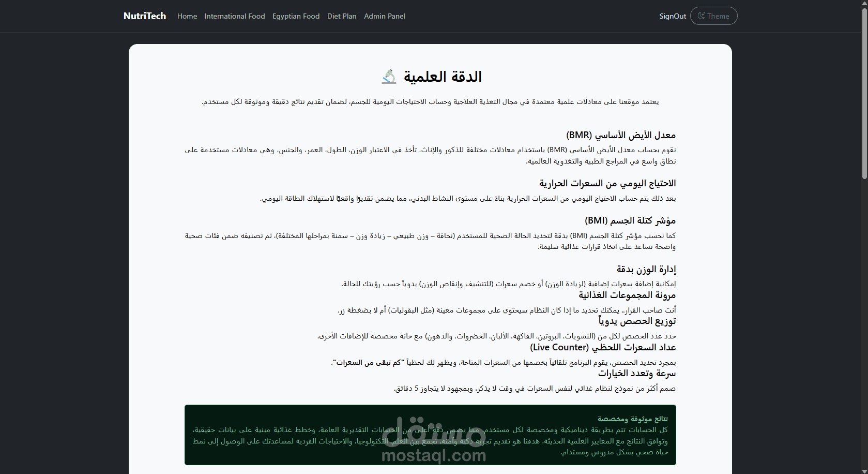
Task: Click the moon icon in Theme button
Action: [701, 16]
